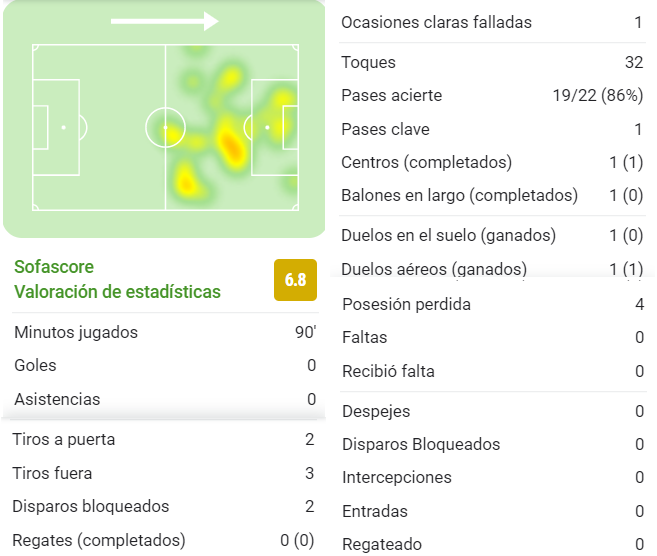This screenshot has height=556, width=657.
Task: Select the Minutos jugados row
Action: tap(165, 332)
